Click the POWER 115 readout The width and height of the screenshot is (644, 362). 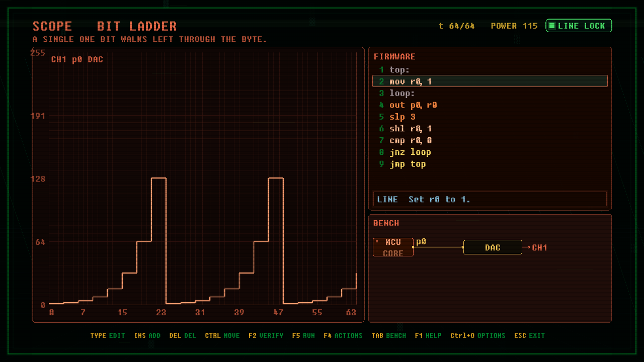coord(514,26)
